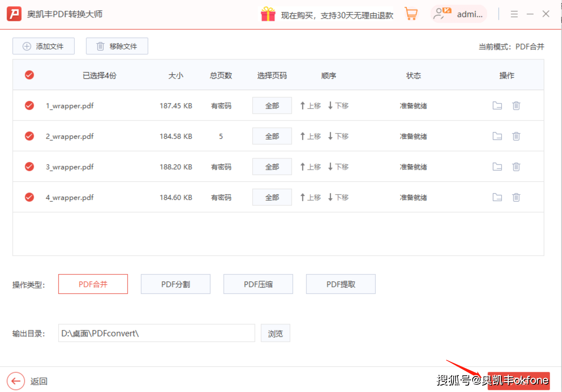
Task: Open folder for 4_wrapper.pdf
Action: click(x=497, y=197)
